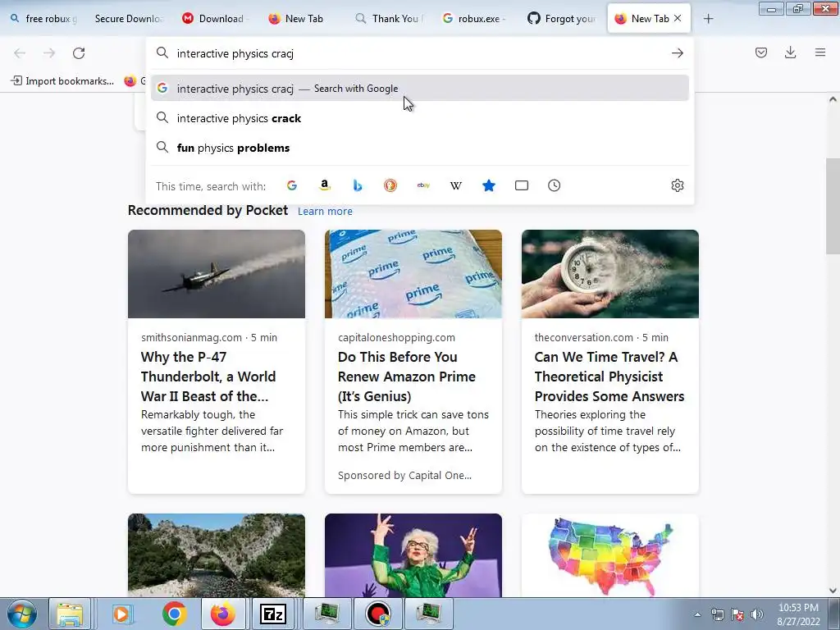840x630 pixels.
Task: Switch to the free robux tab
Action: pos(44,19)
